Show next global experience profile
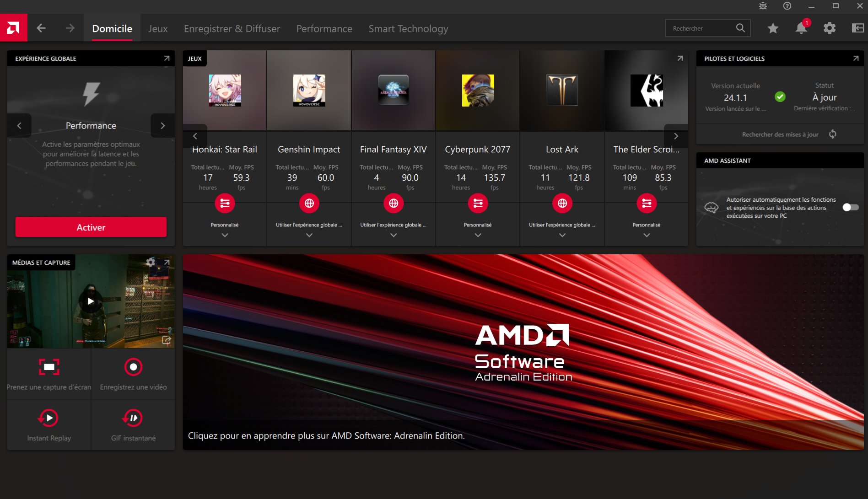 click(x=163, y=125)
